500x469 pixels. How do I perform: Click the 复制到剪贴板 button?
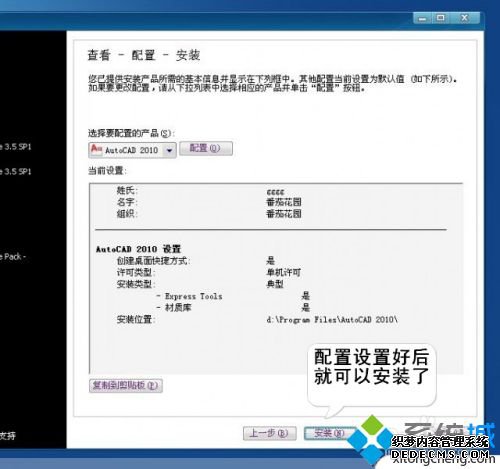pyautogui.click(x=126, y=386)
